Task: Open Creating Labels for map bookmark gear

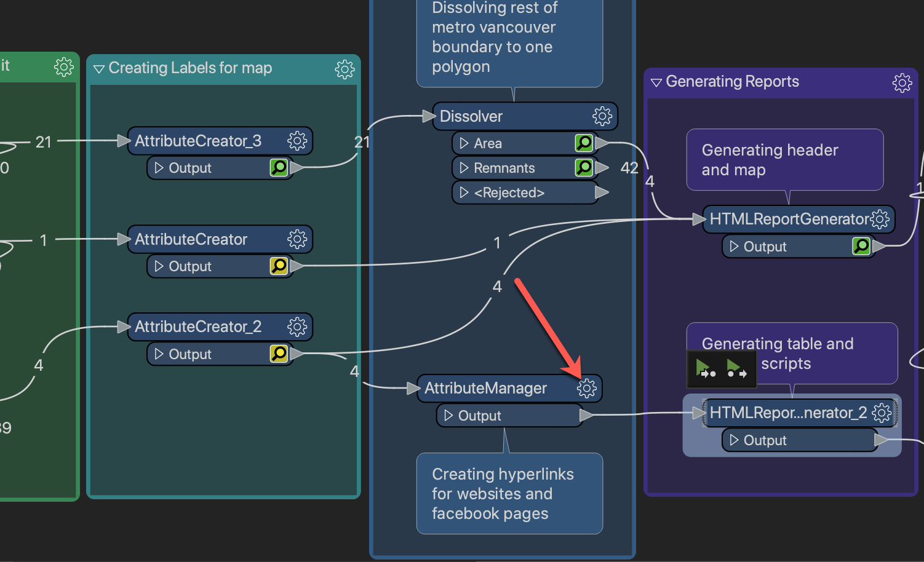Action: [x=345, y=69]
